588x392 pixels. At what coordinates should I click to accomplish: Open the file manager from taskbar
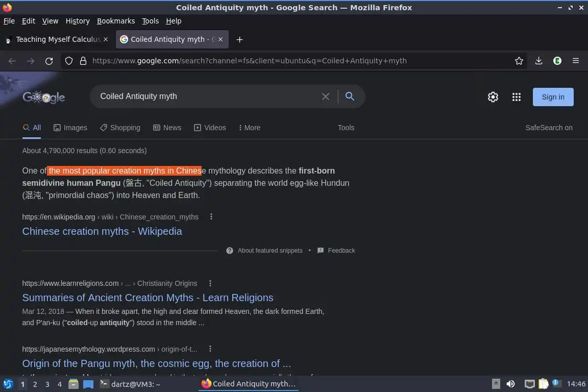pyautogui.click(x=73, y=384)
